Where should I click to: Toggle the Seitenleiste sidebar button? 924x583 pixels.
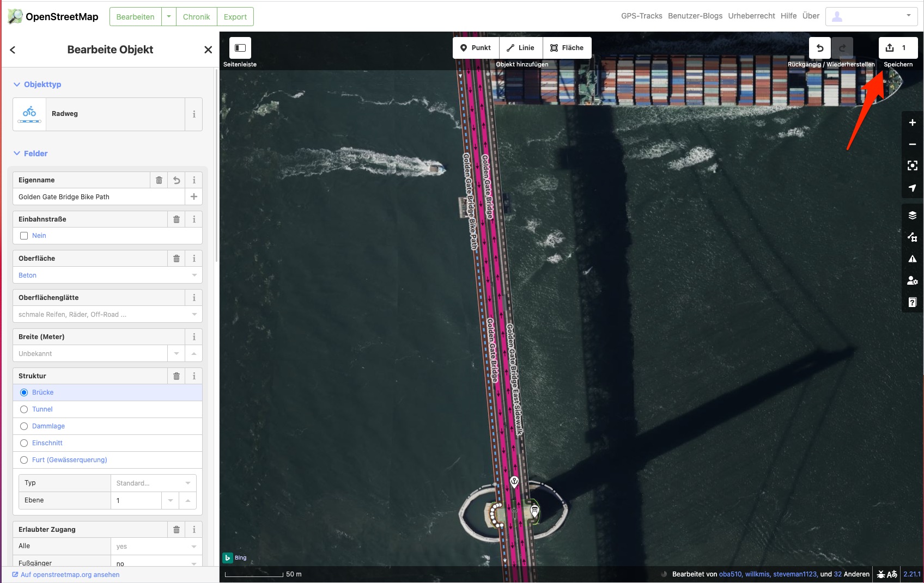click(x=240, y=48)
